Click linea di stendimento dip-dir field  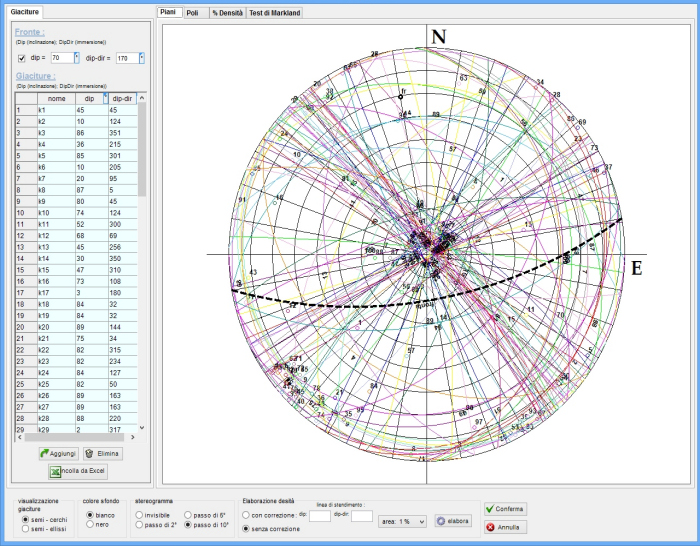coord(362,516)
